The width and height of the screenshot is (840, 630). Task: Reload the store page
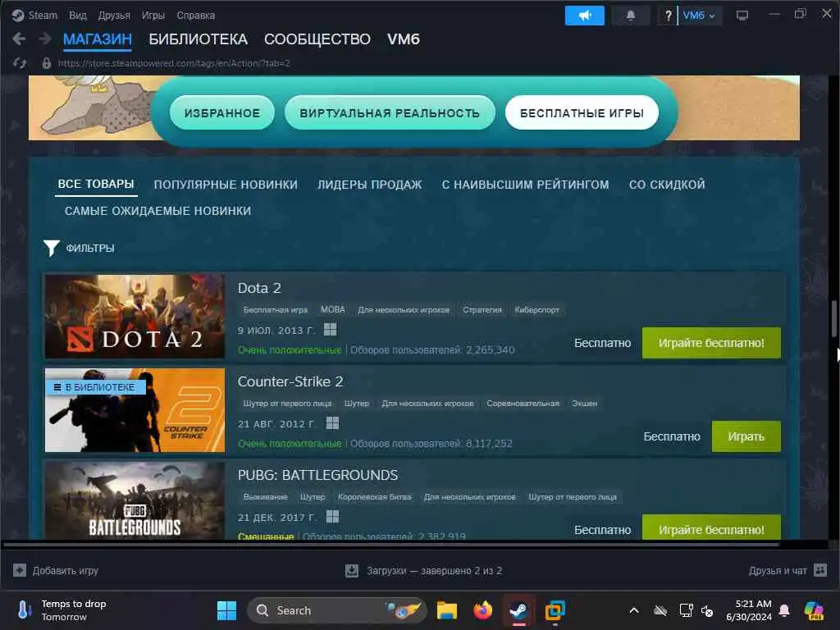coord(20,63)
